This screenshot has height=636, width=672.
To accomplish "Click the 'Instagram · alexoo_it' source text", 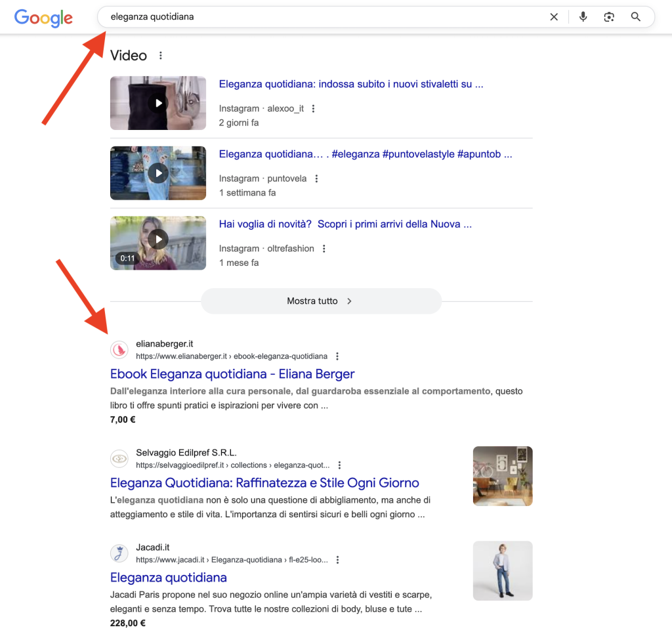I will (261, 108).
